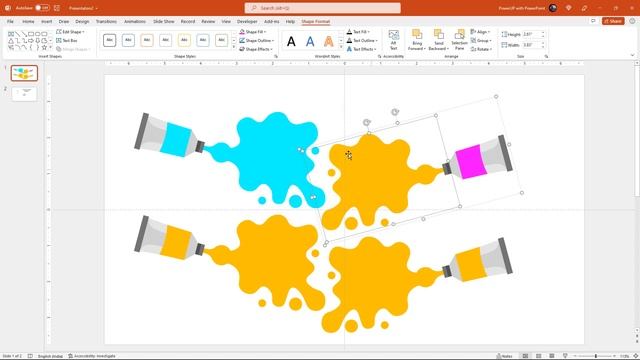Select slide 1 thumbnail
The height and width of the screenshot is (360, 640).
[x=24, y=73]
